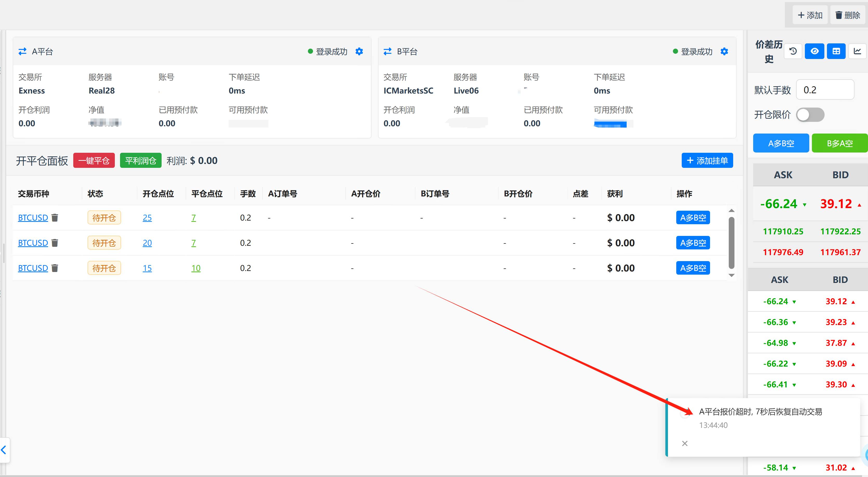Switch to line chart view icon
Screen dimensions: 868x477
857,51
